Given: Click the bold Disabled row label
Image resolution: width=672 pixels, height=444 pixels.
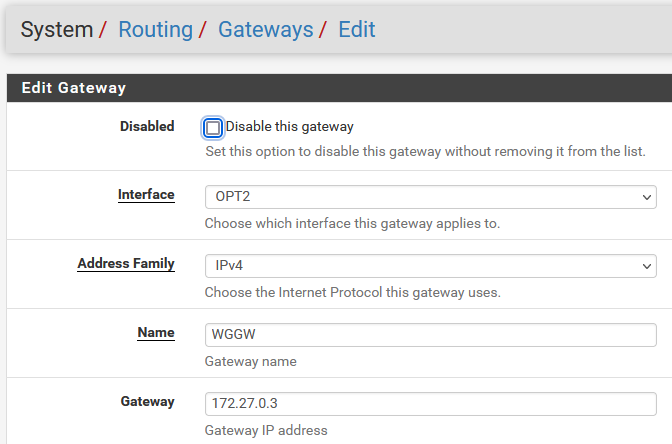Looking at the screenshot, I should point(147,127).
